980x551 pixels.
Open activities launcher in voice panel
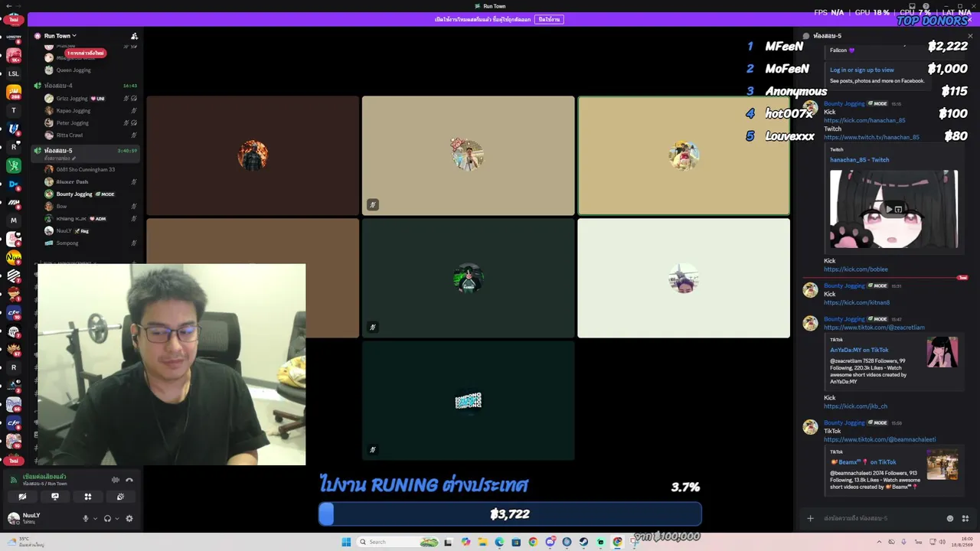click(88, 497)
